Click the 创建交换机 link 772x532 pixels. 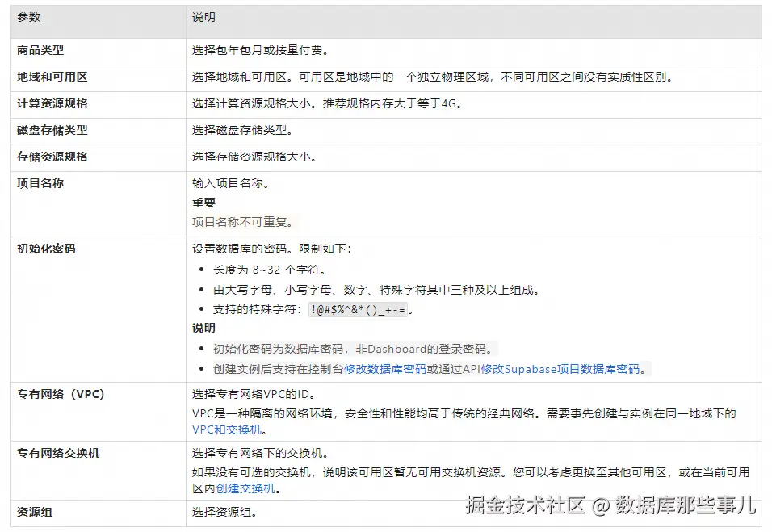pos(245,488)
